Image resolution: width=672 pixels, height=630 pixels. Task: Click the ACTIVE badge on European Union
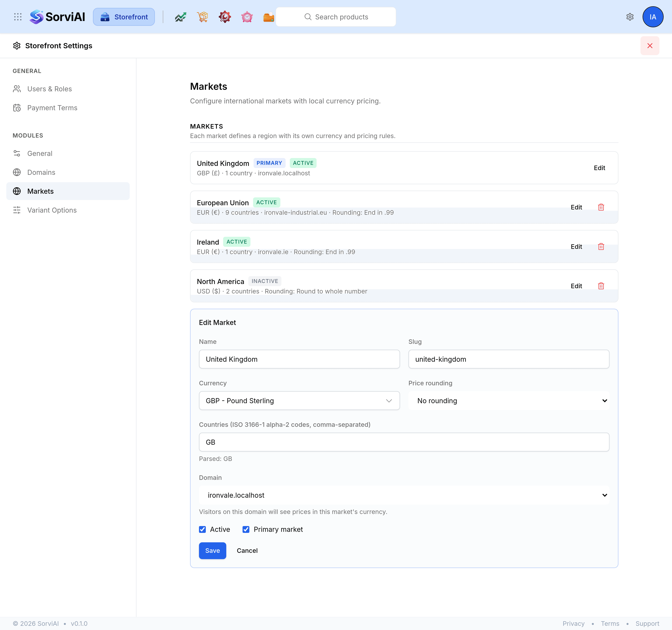(266, 202)
